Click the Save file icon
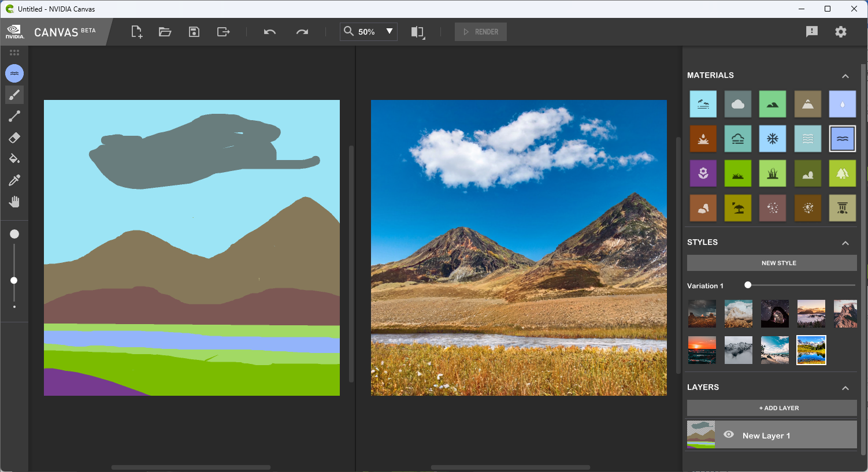The height and width of the screenshot is (472, 868). [194, 32]
